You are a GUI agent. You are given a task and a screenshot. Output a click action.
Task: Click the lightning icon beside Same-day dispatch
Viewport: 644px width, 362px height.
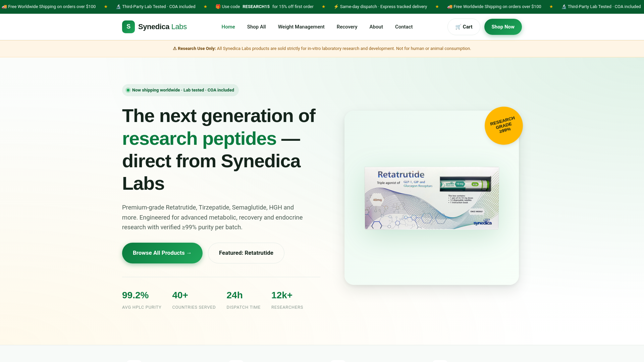336,7
